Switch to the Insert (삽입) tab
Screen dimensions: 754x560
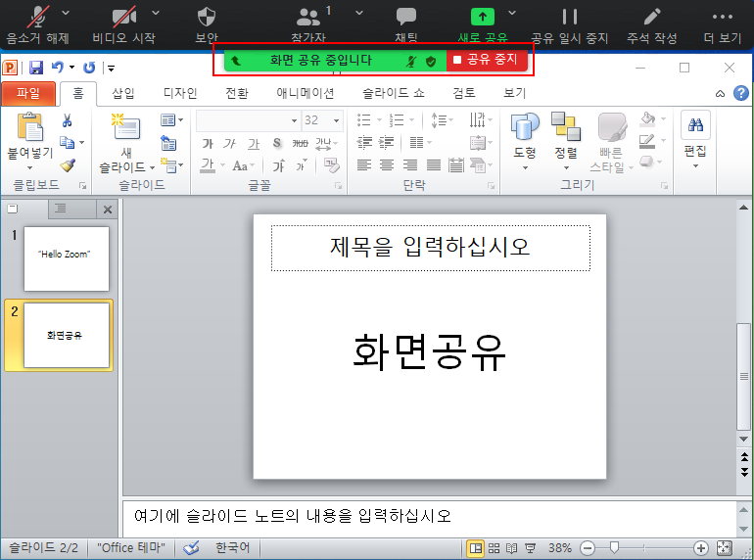coord(123,93)
